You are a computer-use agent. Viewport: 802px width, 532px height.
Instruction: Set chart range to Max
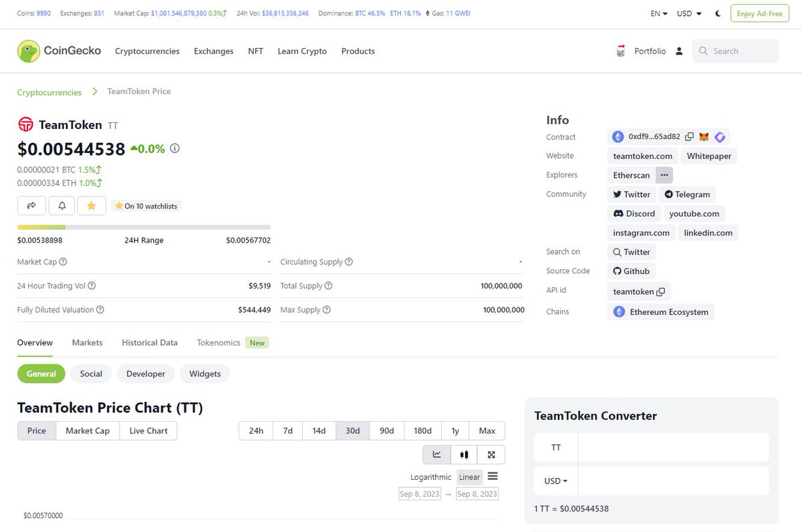pyautogui.click(x=487, y=431)
